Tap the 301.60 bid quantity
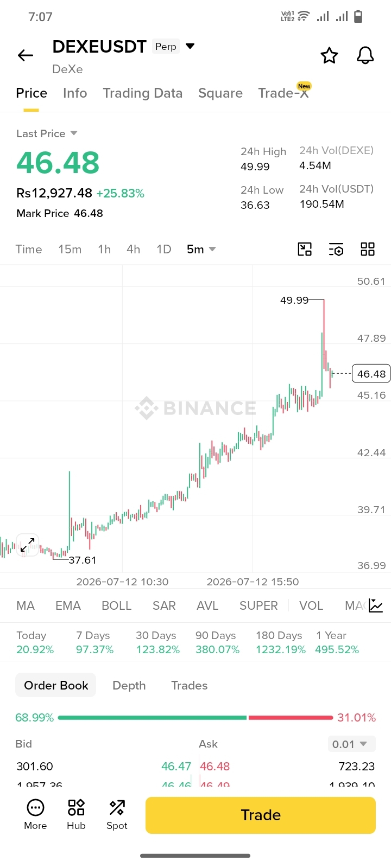The height and width of the screenshot is (868, 391). (35, 767)
